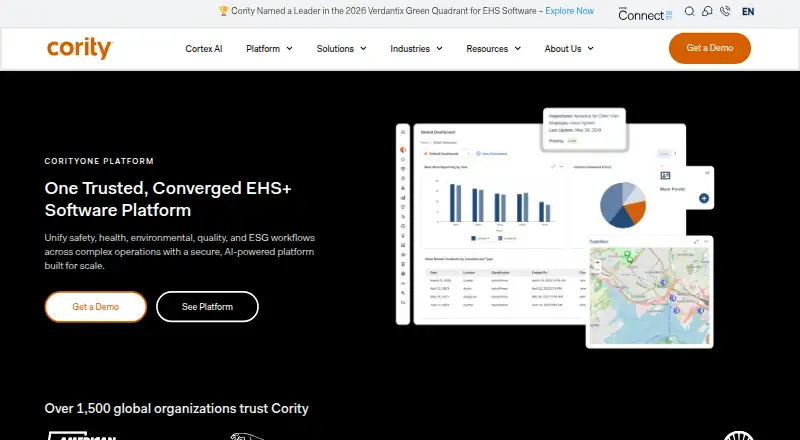Click the support headset icon
This screenshot has width=800, height=440.
point(707,11)
